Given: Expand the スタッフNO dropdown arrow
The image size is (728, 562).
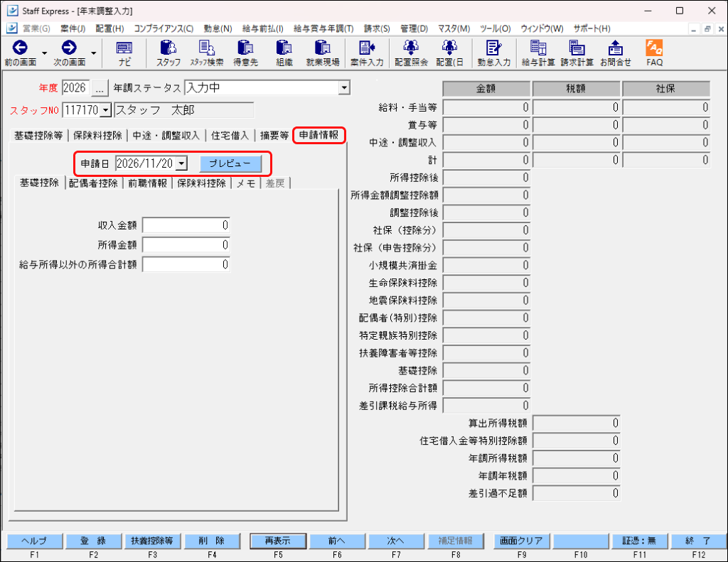Looking at the screenshot, I should 106,110.
